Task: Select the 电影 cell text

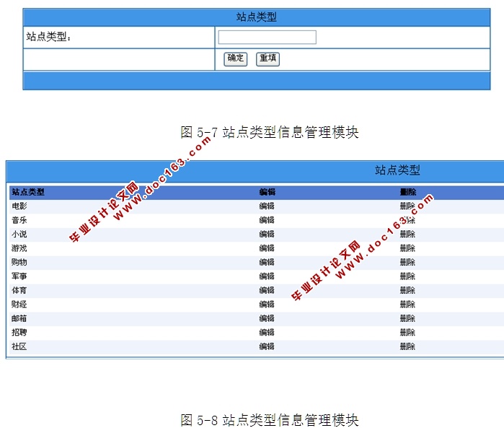Action: [19, 206]
